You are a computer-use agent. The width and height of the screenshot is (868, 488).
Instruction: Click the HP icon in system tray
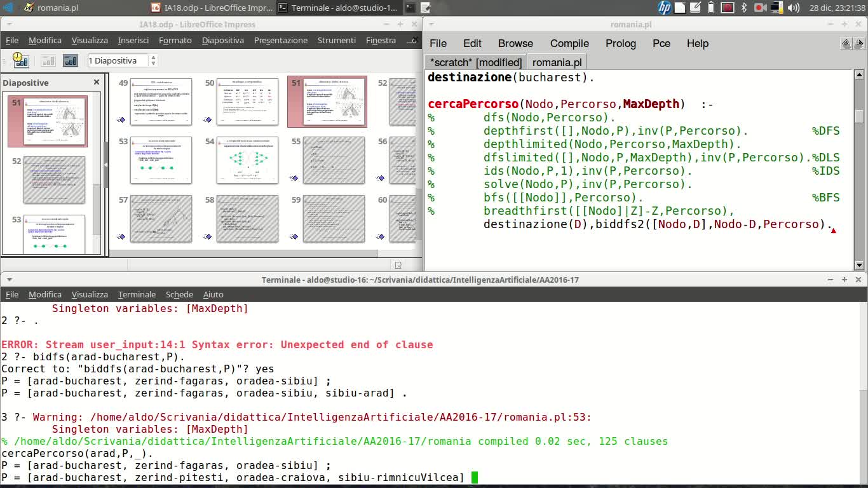[664, 8]
